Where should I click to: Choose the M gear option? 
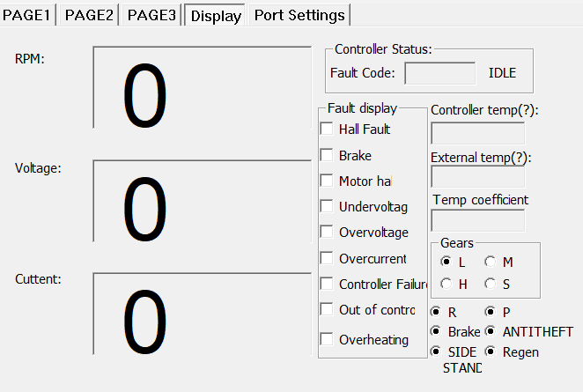pos(490,262)
